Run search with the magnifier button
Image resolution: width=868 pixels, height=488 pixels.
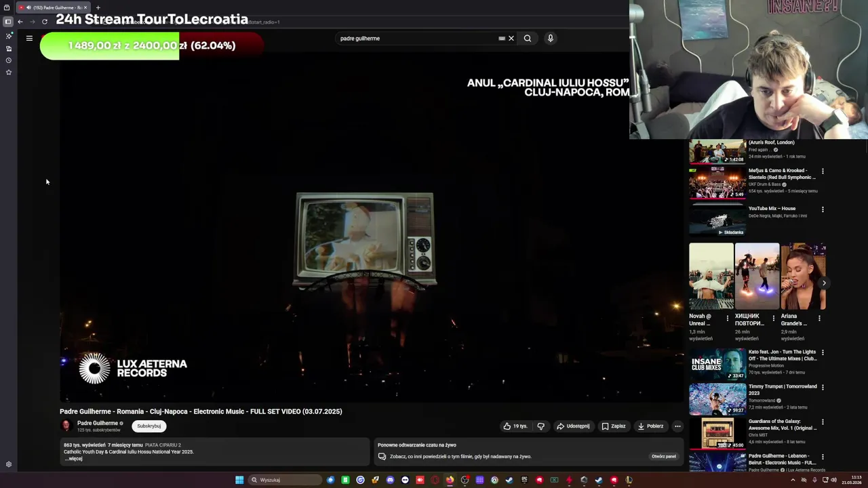click(x=528, y=39)
